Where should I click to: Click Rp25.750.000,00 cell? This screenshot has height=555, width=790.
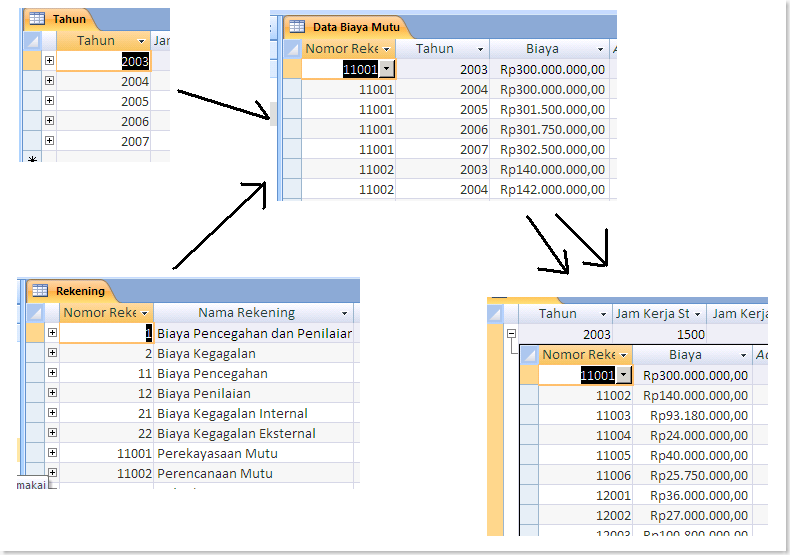pyautogui.click(x=692, y=475)
